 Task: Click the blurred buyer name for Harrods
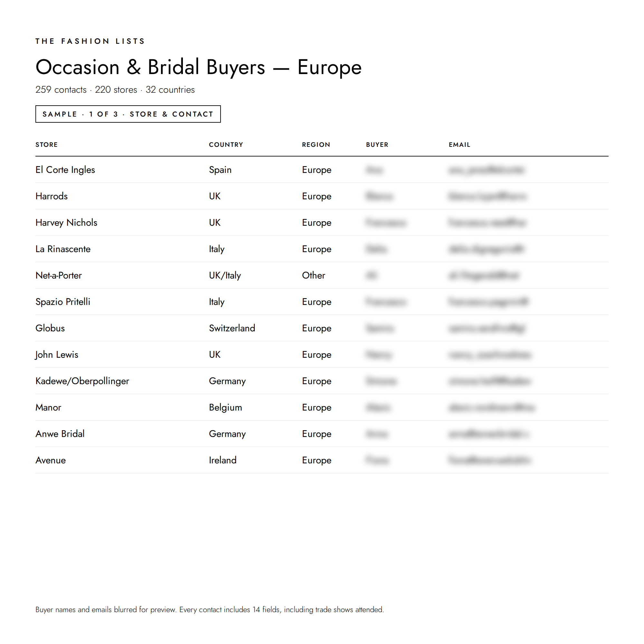coord(379,196)
